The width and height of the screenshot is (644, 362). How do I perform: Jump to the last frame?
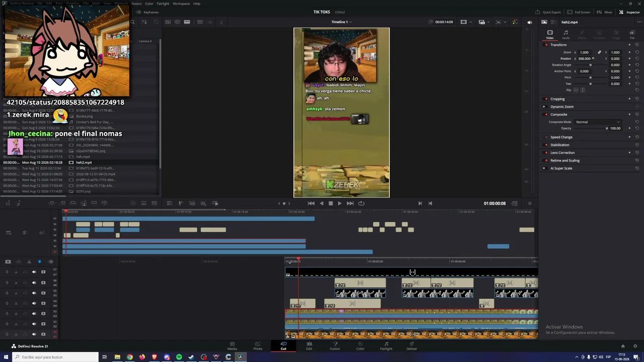[350, 203]
